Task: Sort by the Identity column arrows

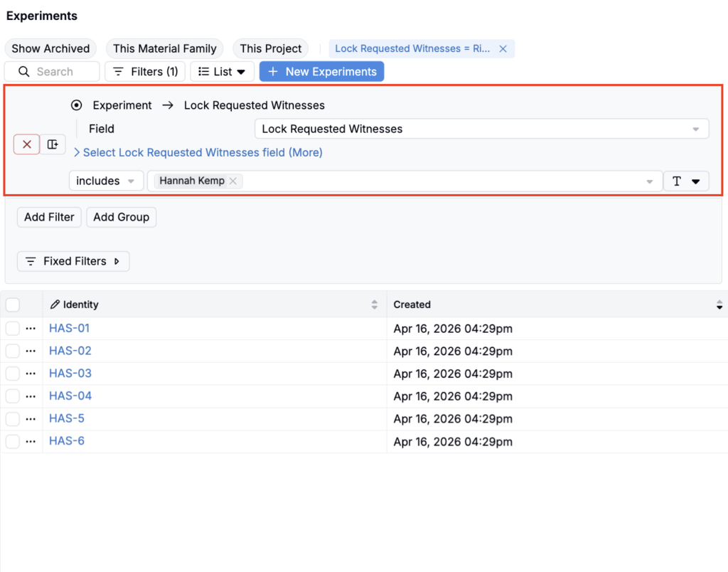Action: click(375, 304)
